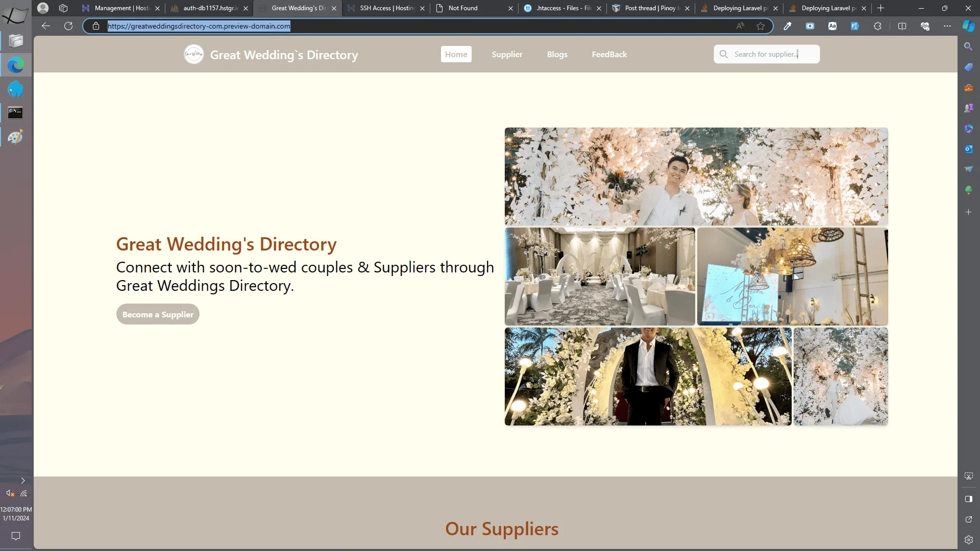Open file manager in the taskbar
Viewport: 980px width, 551px height.
click(16, 40)
